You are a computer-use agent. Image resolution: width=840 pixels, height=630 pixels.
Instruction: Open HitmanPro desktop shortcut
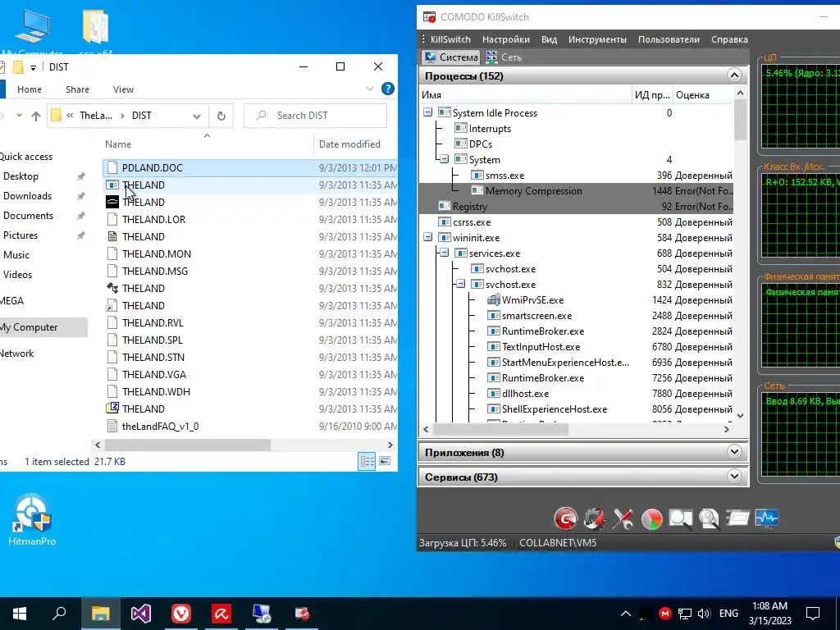pos(32,519)
